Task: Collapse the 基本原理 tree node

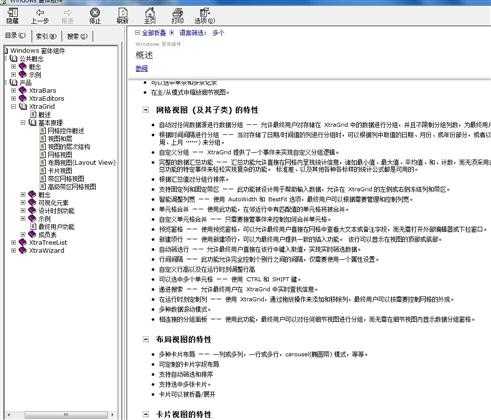Action: coord(23,122)
